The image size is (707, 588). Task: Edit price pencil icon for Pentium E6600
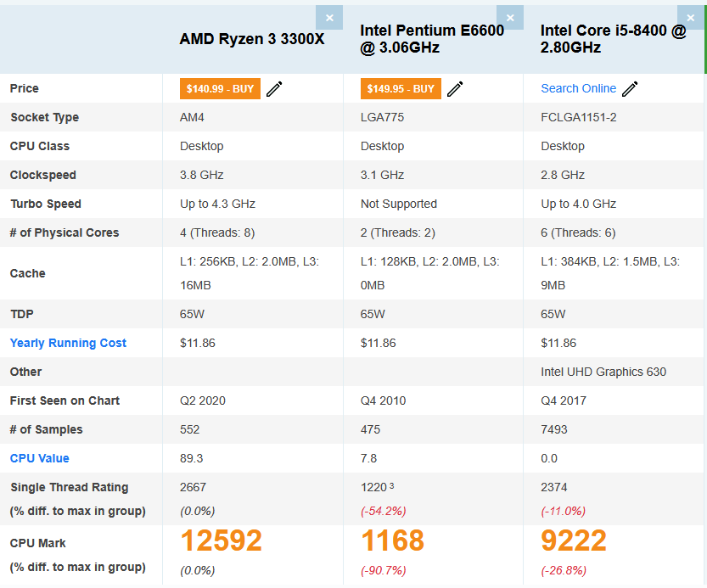(455, 89)
